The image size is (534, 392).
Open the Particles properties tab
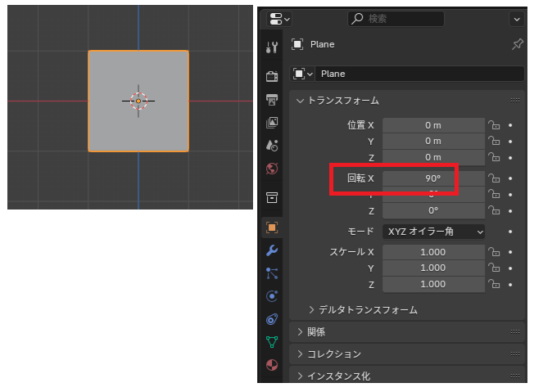pos(272,273)
